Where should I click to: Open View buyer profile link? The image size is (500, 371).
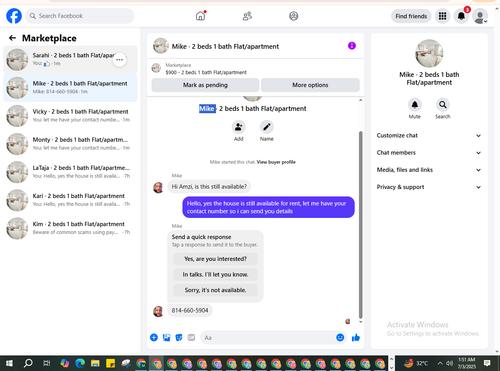coord(276,162)
